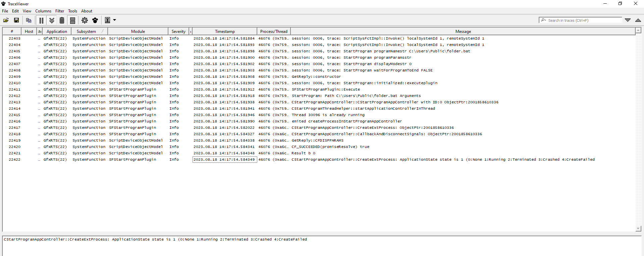Screen dimensions: 644x256
Task: Click the copy icon in toolbar
Action: (29, 20)
